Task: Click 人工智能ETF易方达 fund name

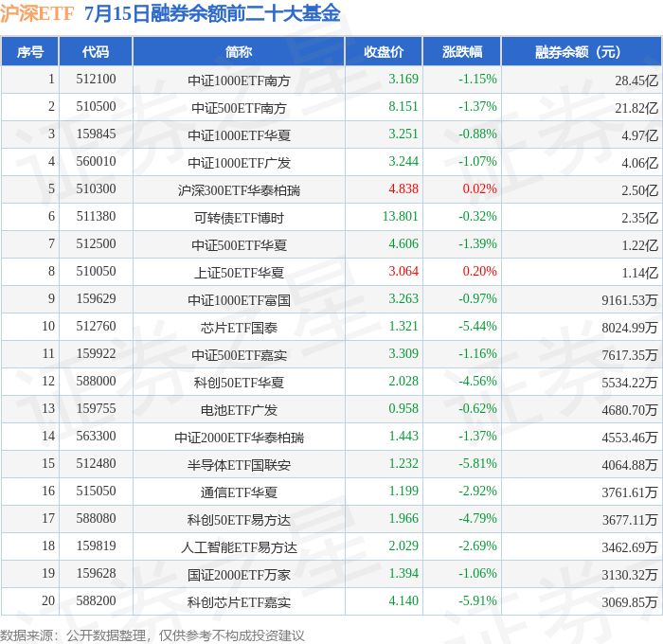Action: point(239,548)
